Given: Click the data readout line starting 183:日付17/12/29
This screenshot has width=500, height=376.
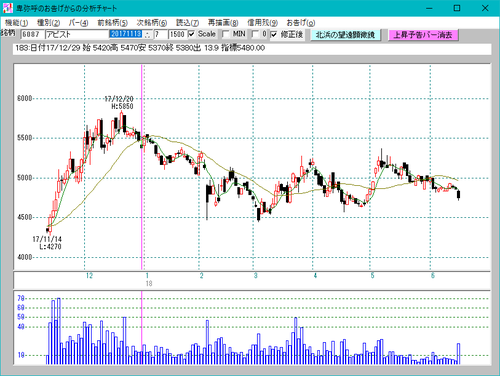Looking at the screenshot, I should pos(252,48).
